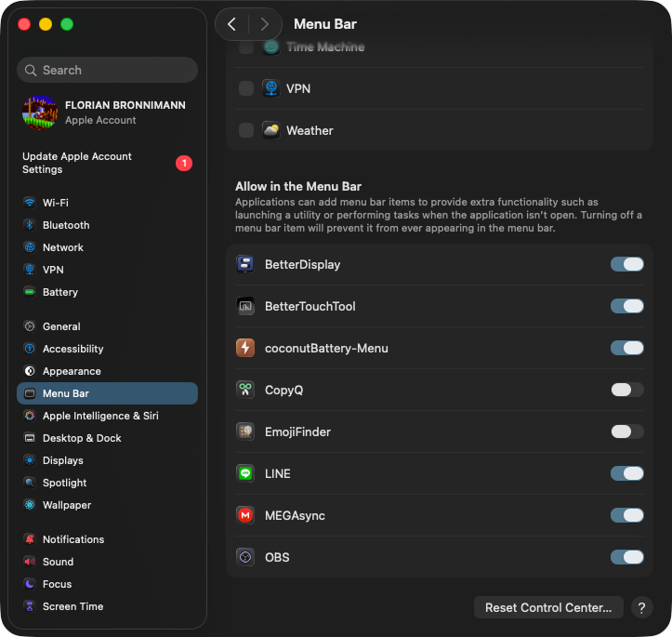Screen dimensions: 672x637
Task: Open Apple Intelligence & Siri settings
Action: [x=100, y=416]
